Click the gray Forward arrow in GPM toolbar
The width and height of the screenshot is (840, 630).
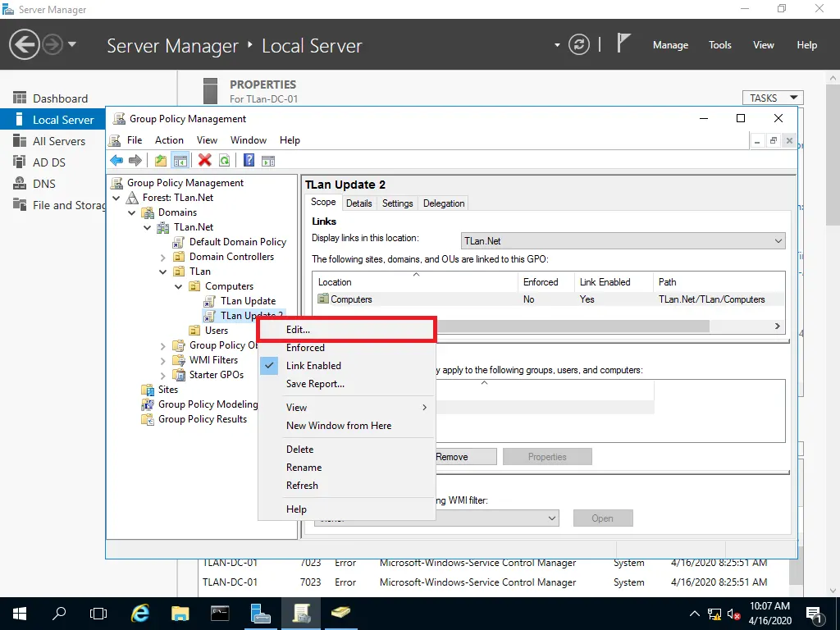coord(135,160)
